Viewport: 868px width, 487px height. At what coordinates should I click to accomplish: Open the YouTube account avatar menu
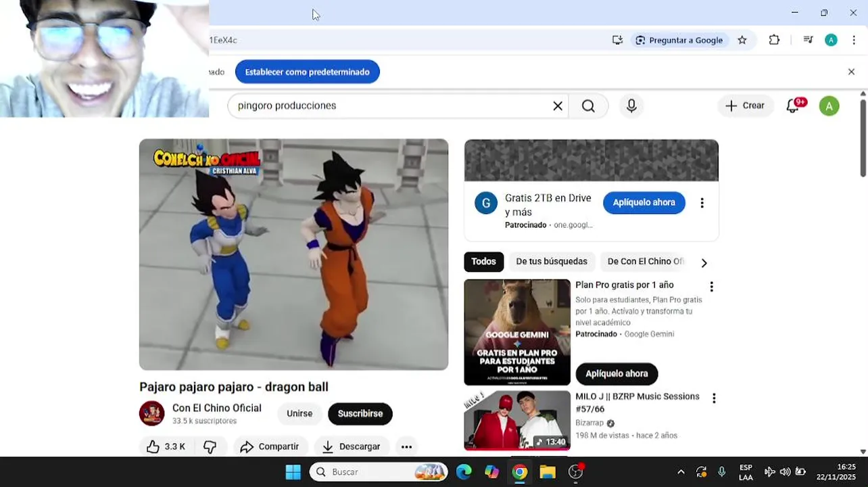coord(829,106)
